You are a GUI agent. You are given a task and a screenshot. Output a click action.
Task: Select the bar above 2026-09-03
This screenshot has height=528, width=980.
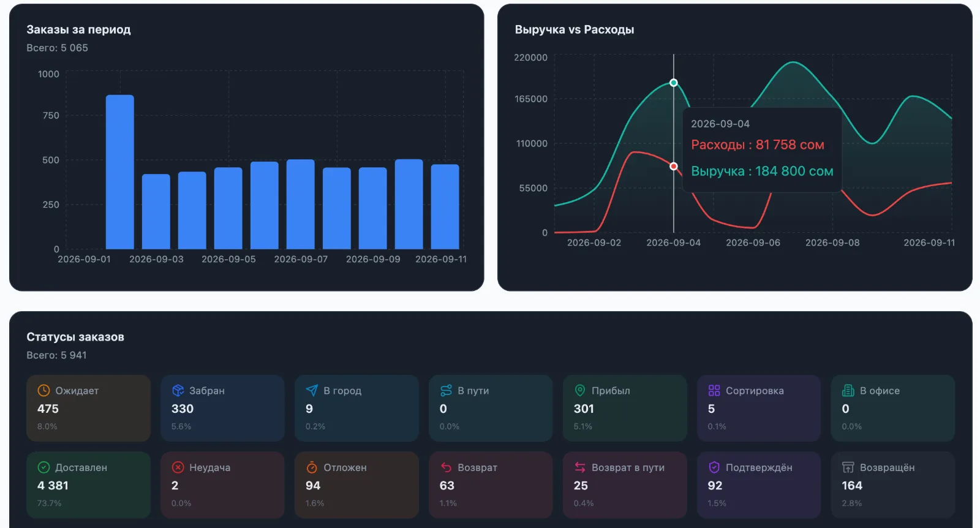click(x=156, y=212)
